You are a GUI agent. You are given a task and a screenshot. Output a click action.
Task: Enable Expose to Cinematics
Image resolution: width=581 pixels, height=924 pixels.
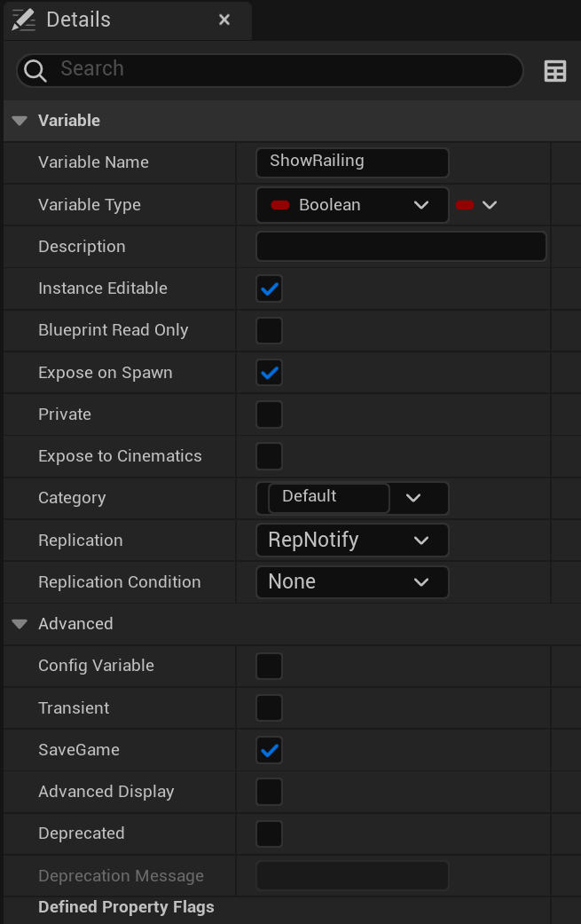tap(270, 456)
